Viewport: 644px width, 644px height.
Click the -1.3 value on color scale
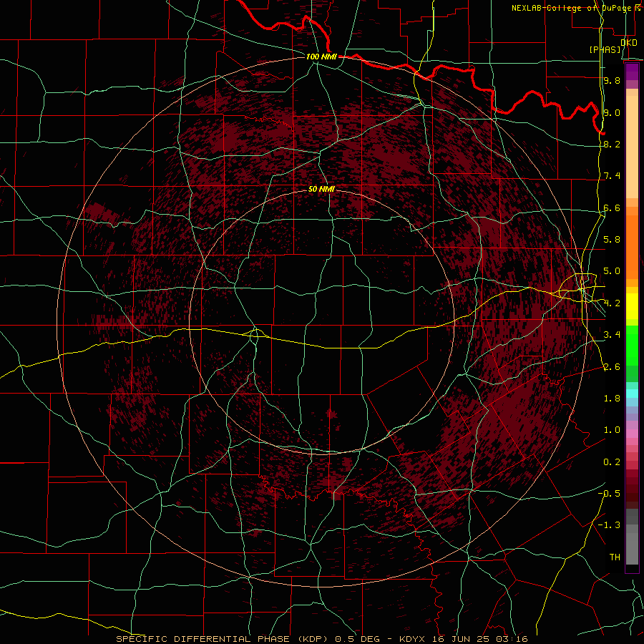(609, 525)
